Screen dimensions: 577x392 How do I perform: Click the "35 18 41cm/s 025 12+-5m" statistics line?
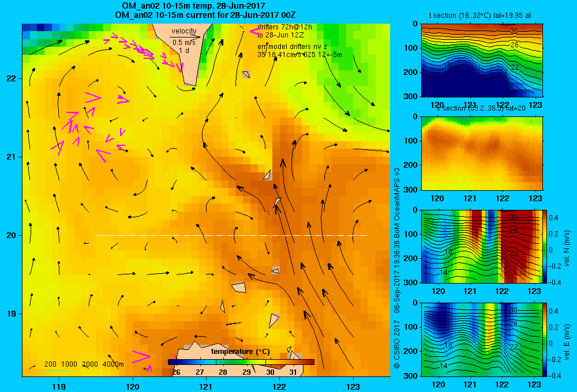299,55
